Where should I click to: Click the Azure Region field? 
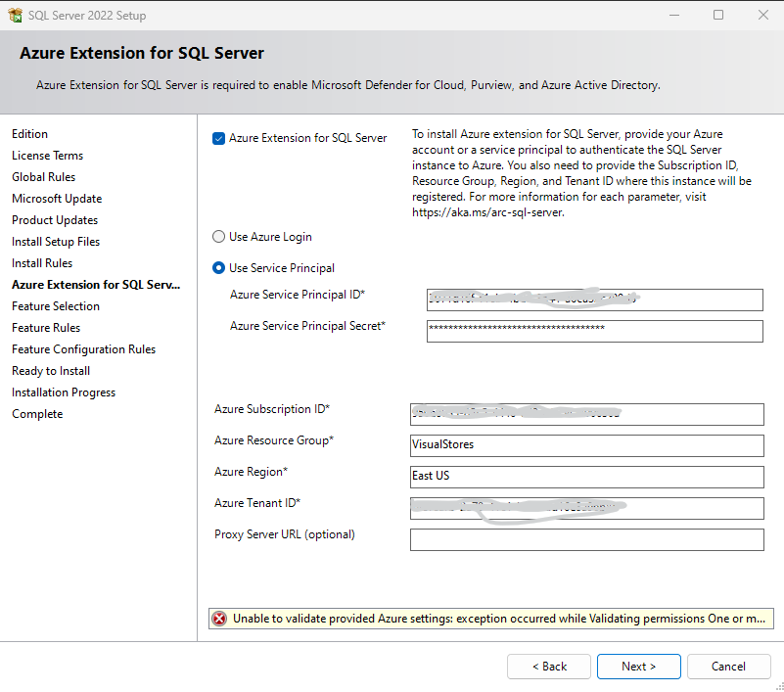pos(587,477)
